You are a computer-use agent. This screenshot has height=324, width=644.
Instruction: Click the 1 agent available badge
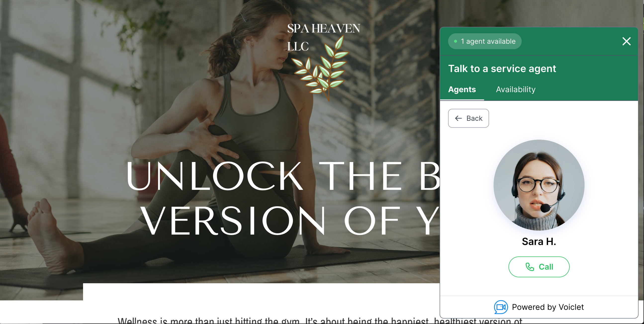tap(485, 41)
